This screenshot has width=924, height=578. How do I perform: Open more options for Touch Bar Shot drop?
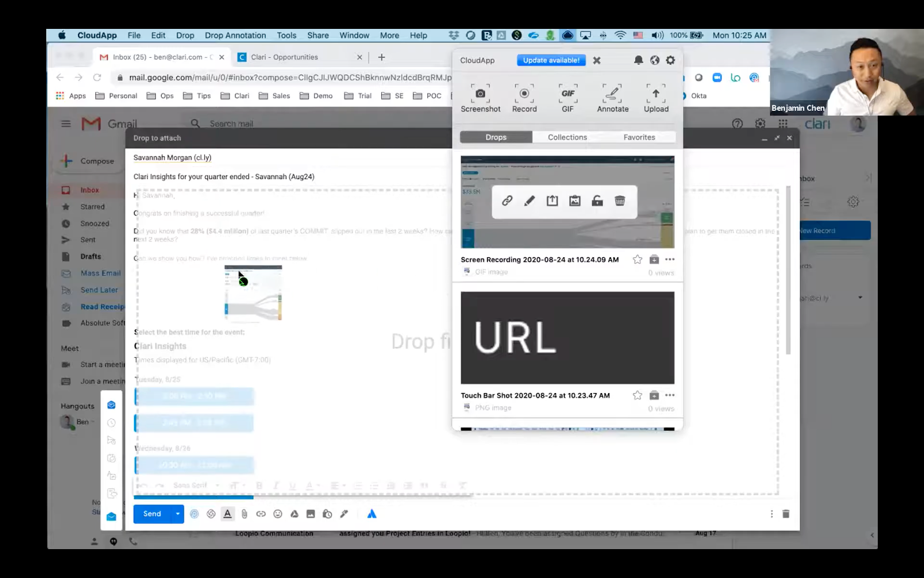[x=670, y=395]
